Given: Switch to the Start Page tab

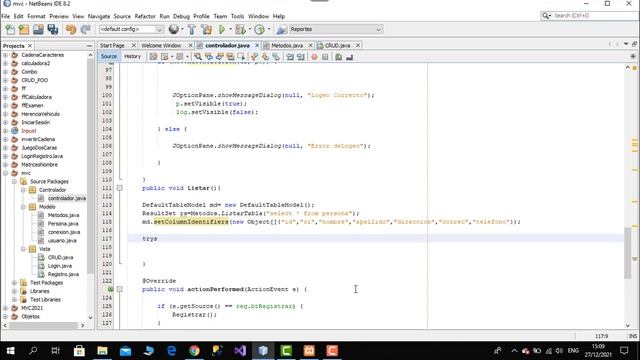Looking at the screenshot, I should [x=112, y=45].
